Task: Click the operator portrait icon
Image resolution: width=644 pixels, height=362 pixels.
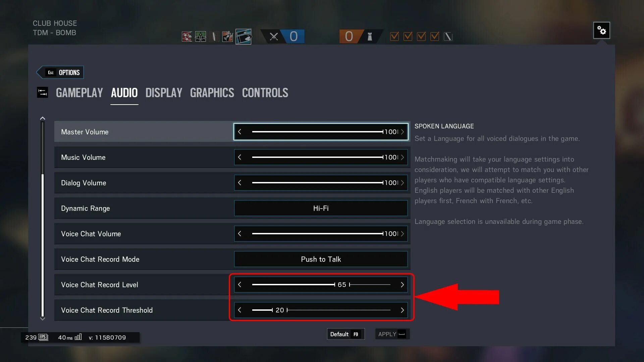Action: [243, 36]
